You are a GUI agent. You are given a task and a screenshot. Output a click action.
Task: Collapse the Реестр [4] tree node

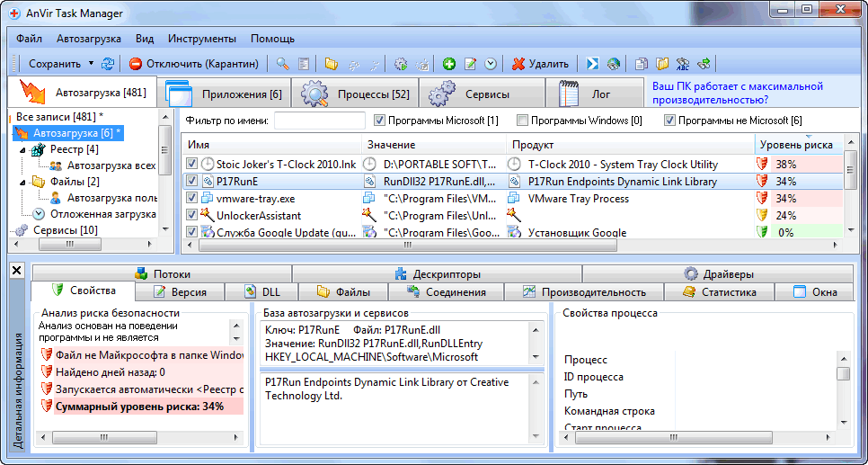pyautogui.click(x=21, y=149)
